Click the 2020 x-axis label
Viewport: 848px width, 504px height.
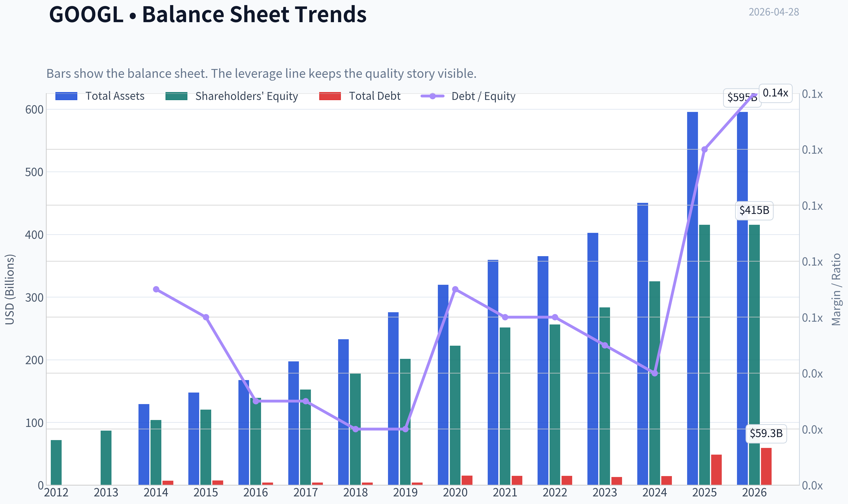455,492
